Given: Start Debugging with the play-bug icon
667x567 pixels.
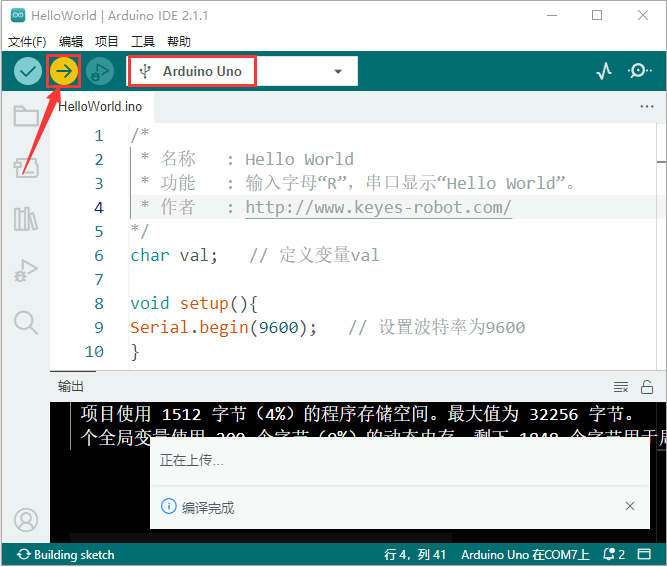Looking at the screenshot, I should coord(100,71).
